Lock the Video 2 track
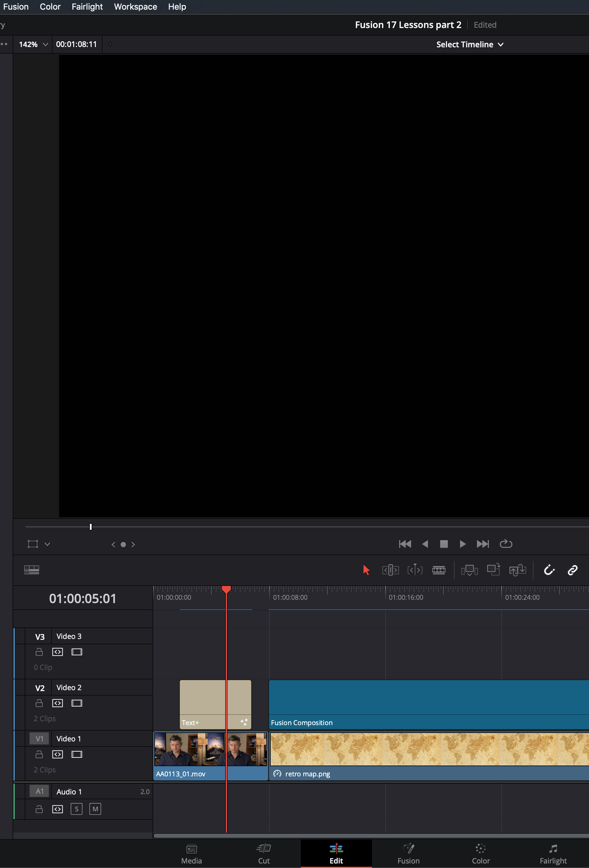This screenshot has width=589, height=868. (x=39, y=703)
